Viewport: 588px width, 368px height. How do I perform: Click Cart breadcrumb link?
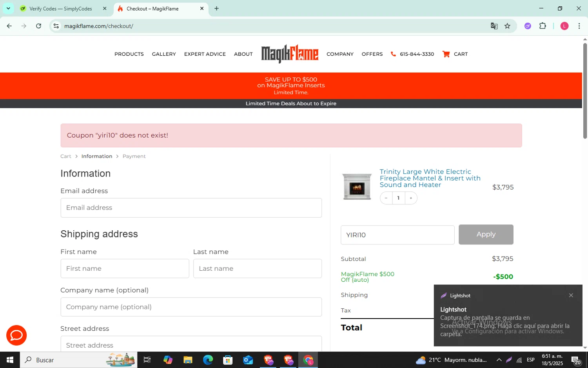[x=65, y=156]
